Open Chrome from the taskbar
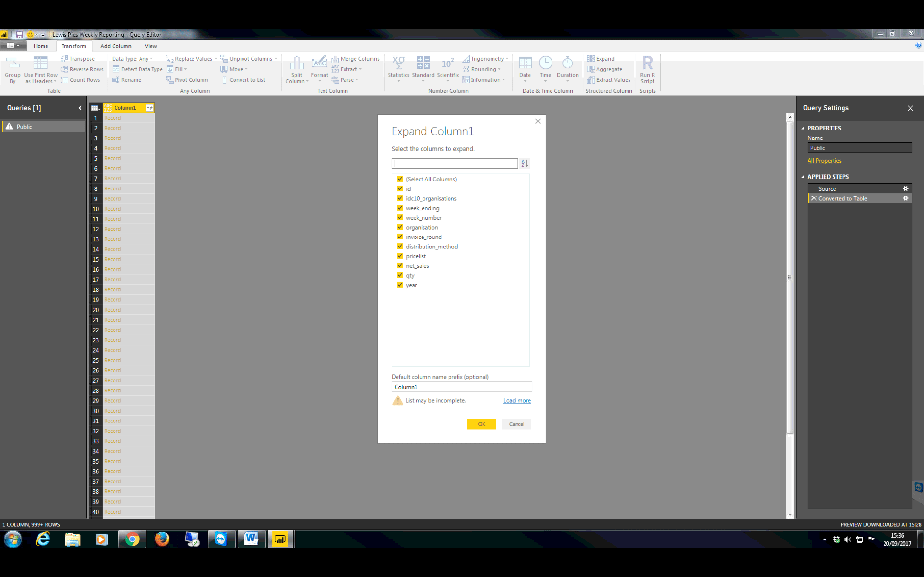This screenshot has width=924, height=577. click(132, 539)
